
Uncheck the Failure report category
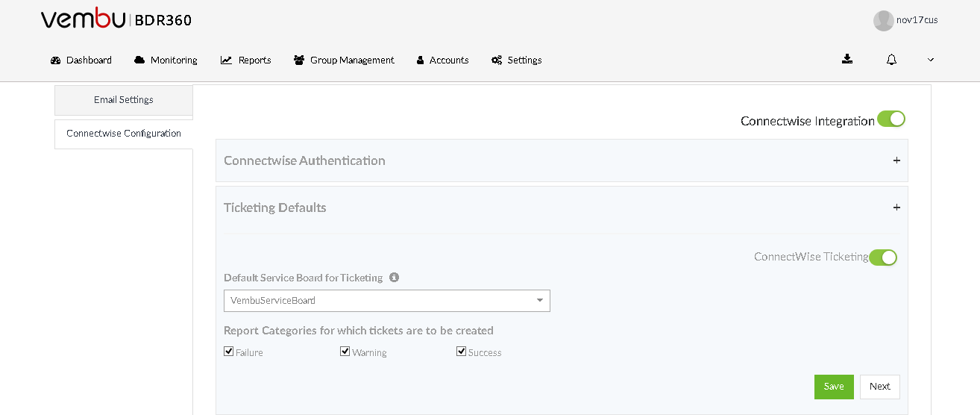coord(229,352)
